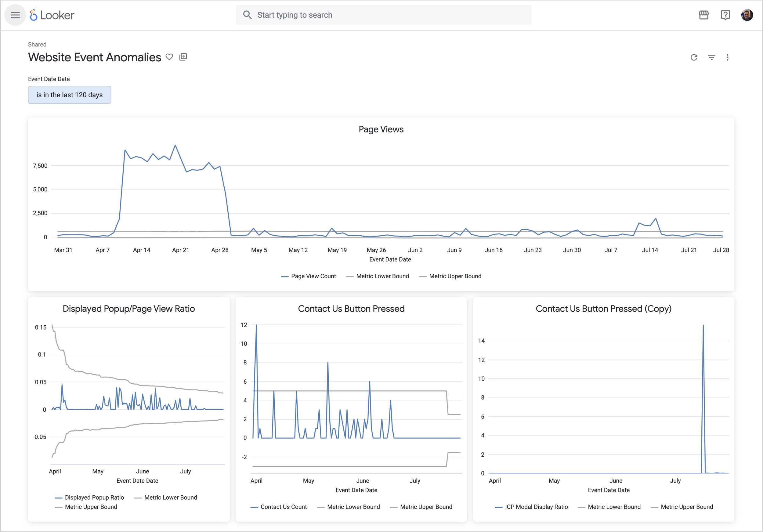Toggle Page View Count legend series
763x532 pixels.
309,277
